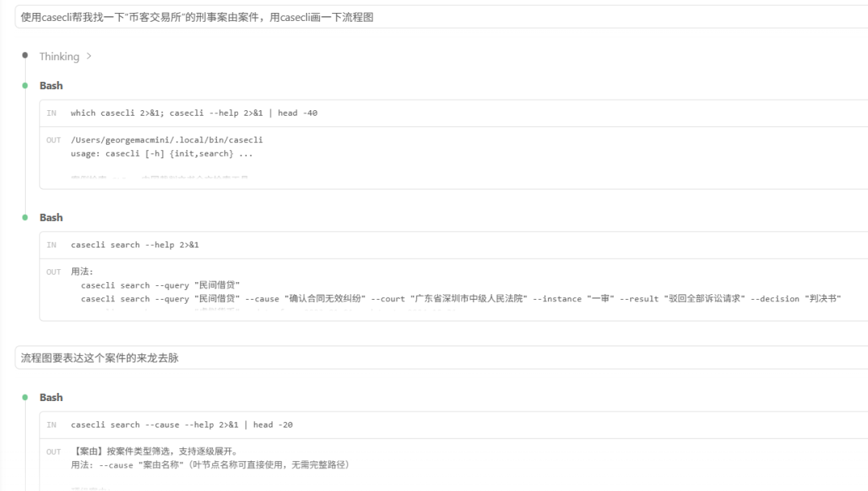
Task: Click output line '【案由】按案件类型筛选，支持逐级展开。'
Action: coord(154,452)
